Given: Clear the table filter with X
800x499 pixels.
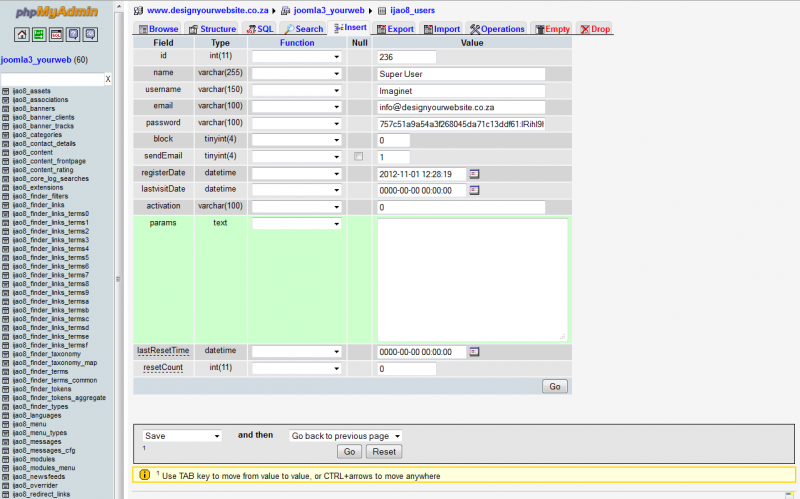Looking at the screenshot, I should click(x=108, y=79).
